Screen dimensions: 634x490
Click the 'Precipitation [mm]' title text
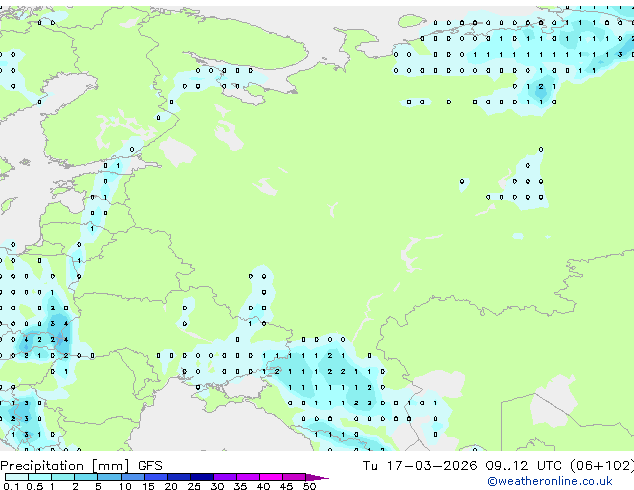click(x=65, y=466)
